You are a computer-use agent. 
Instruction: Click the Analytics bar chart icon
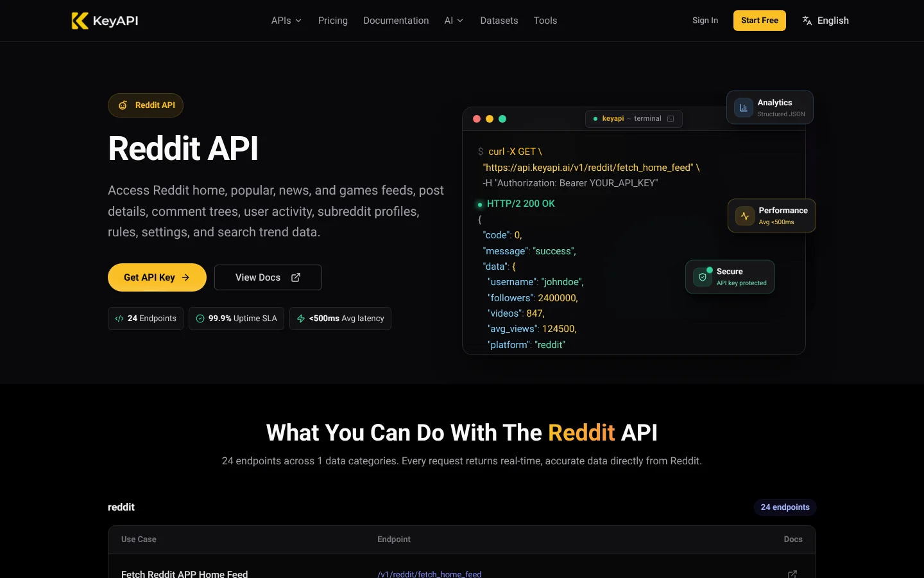coord(744,108)
